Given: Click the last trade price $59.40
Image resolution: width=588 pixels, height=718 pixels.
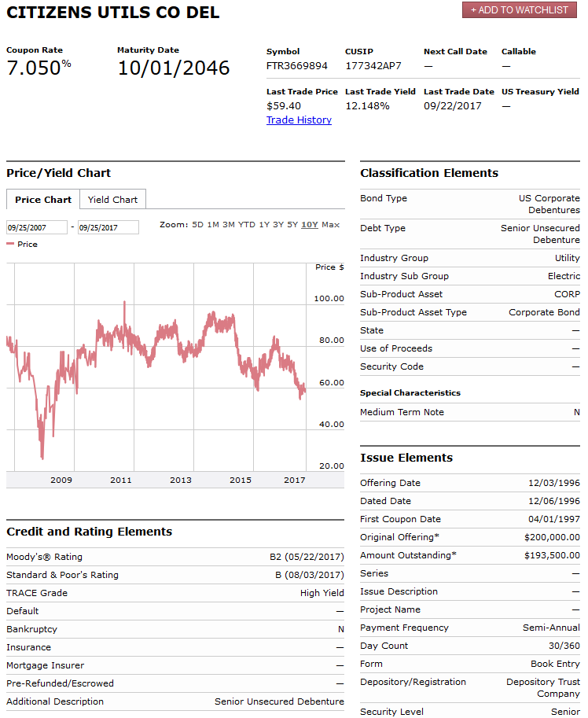Looking at the screenshot, I should pos(284,106).
